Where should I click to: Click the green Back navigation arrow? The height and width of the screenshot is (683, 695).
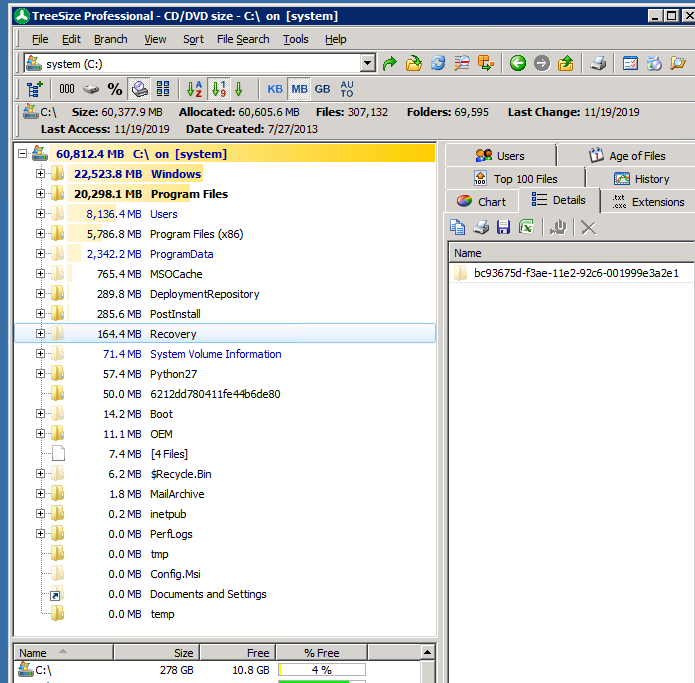pos(518,63)
